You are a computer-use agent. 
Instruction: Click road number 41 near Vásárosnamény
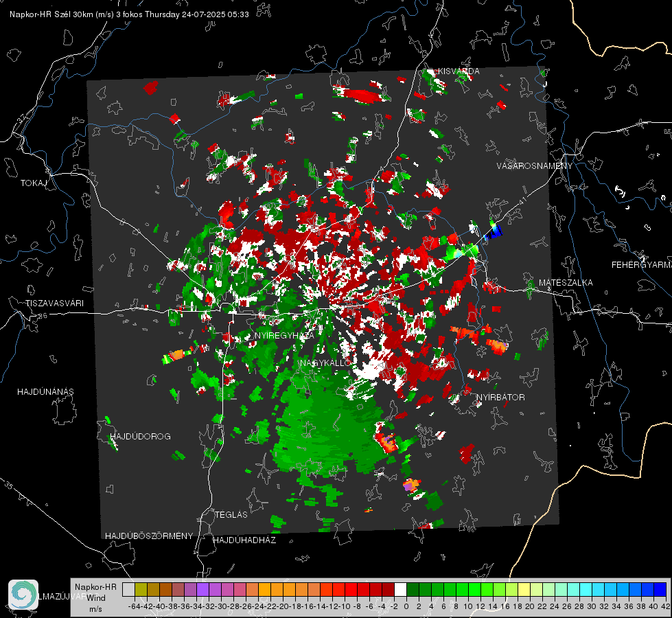click(x=522, y=201)
